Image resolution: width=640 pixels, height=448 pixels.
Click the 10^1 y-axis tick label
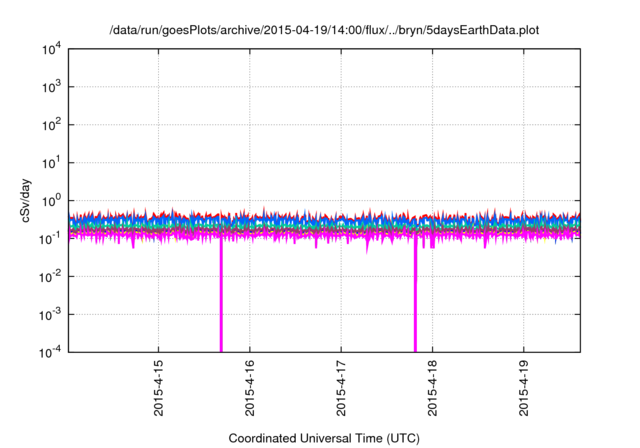pos(51,163)
